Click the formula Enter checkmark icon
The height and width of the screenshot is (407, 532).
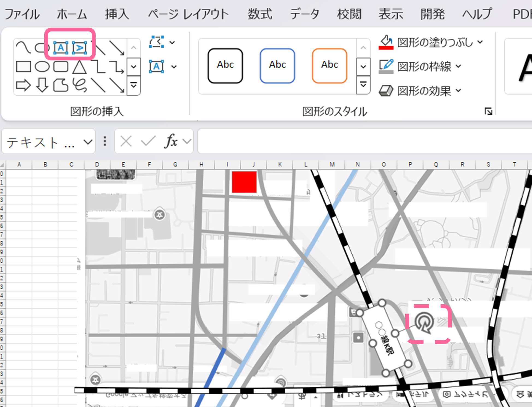click(x=147, y=141)
